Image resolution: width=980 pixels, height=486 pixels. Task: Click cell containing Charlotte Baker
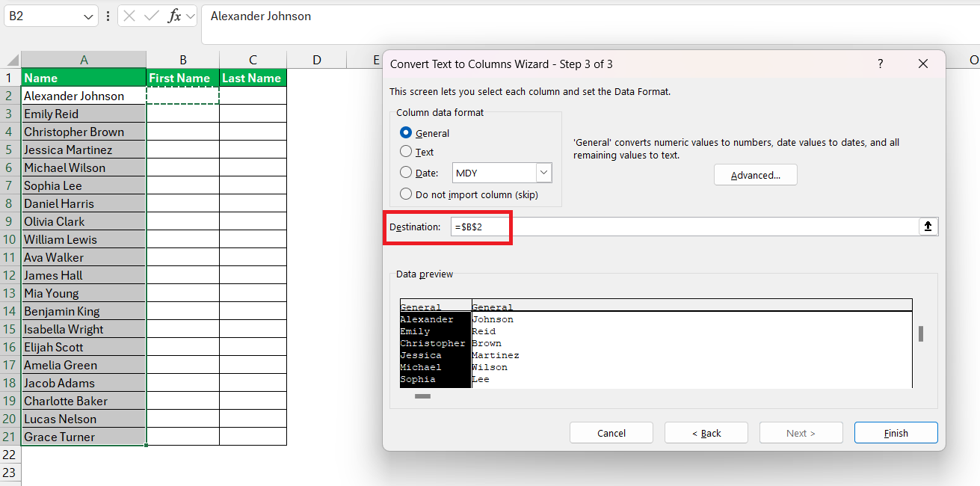[84, 401]
